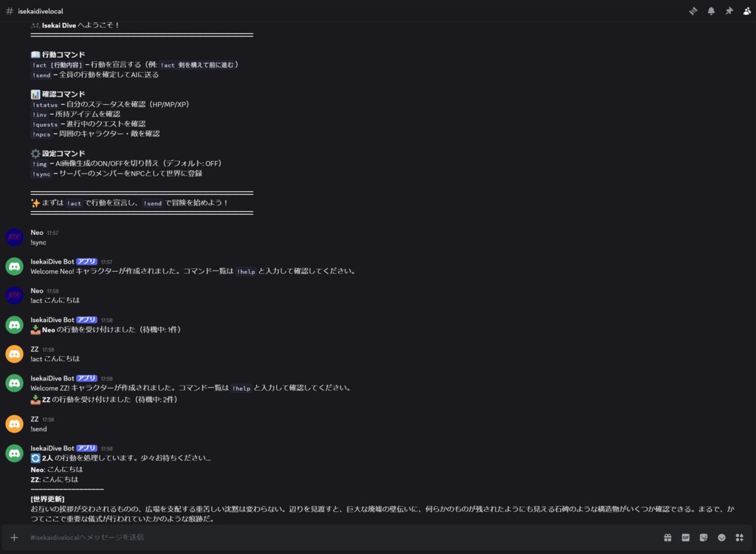Click the refresh arrows emoji before 2人

click(35, 458)
